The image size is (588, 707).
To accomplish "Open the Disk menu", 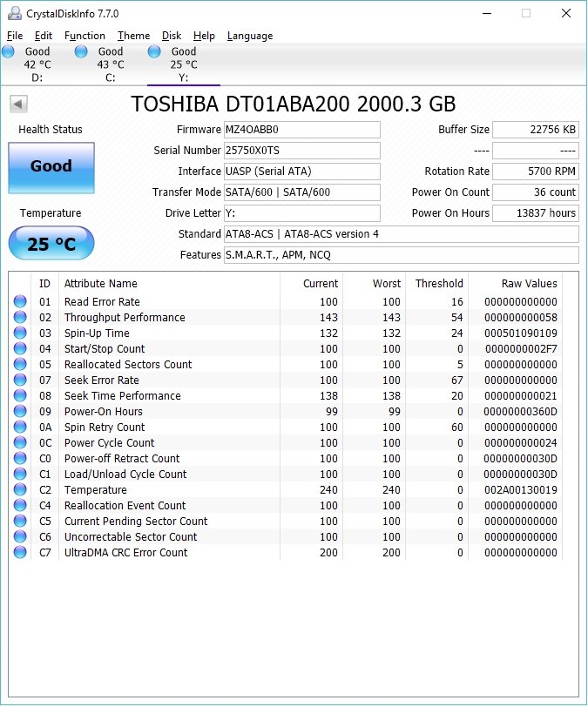I will (172, 36).
